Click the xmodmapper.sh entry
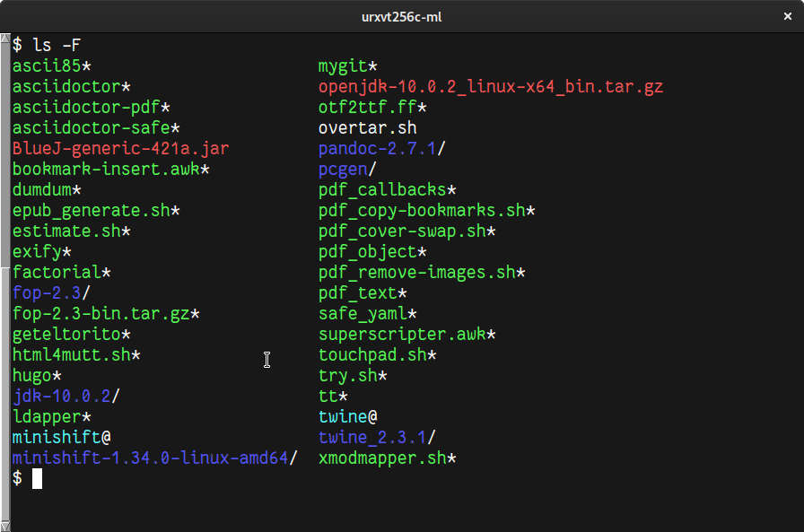Image resolution: width=804 pixels, height=532 pixels. pyautogui.click(x=388, y=458)
